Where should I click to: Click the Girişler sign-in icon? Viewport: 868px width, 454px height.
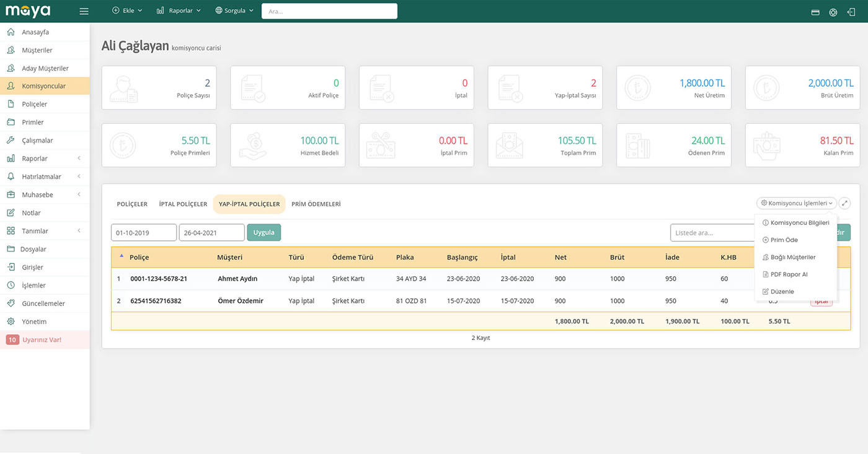(x=11, y=268)
